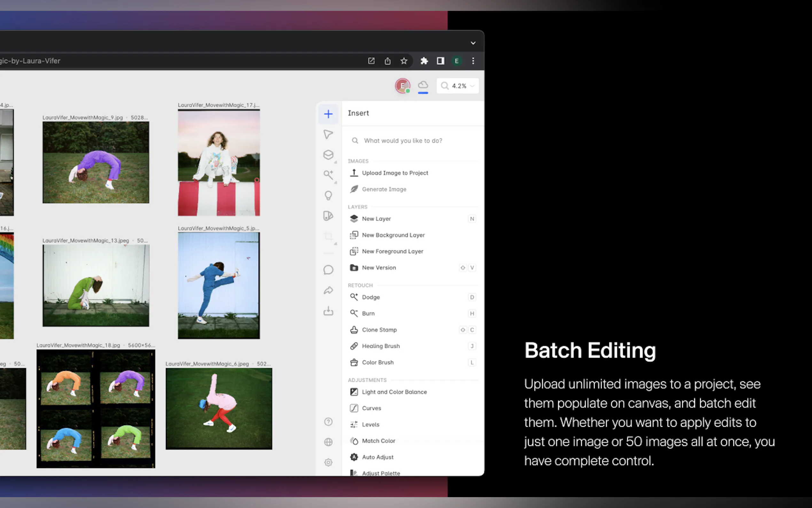Enable Auto Adjust from the Adjustments list
This screenshot has width=812, height=508.
tap(377, 457)
